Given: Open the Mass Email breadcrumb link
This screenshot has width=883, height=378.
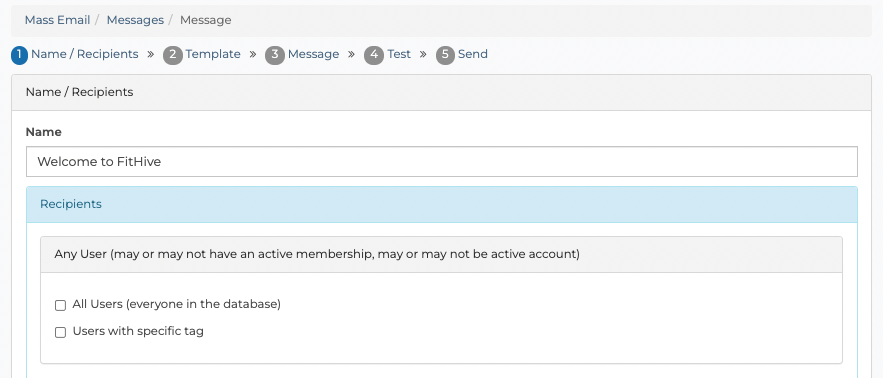Looking at the screenshot, I should 57,20.
